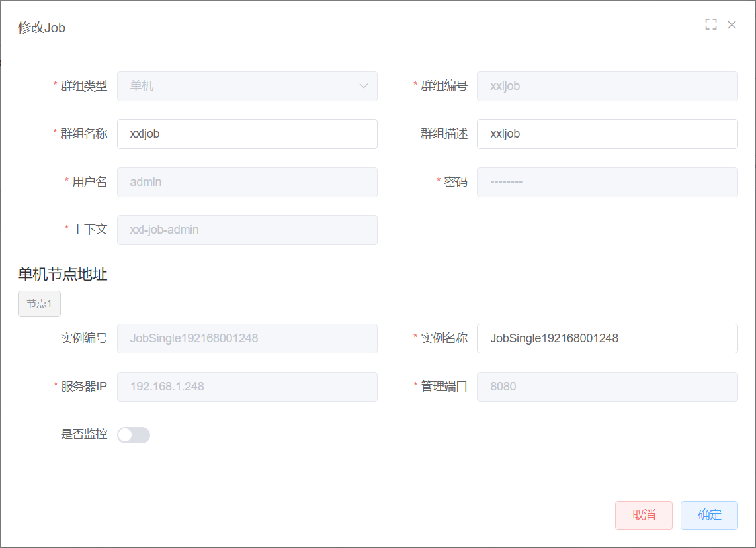
Task: Click the 取消 cancel button
Action: tap(644, 515)
